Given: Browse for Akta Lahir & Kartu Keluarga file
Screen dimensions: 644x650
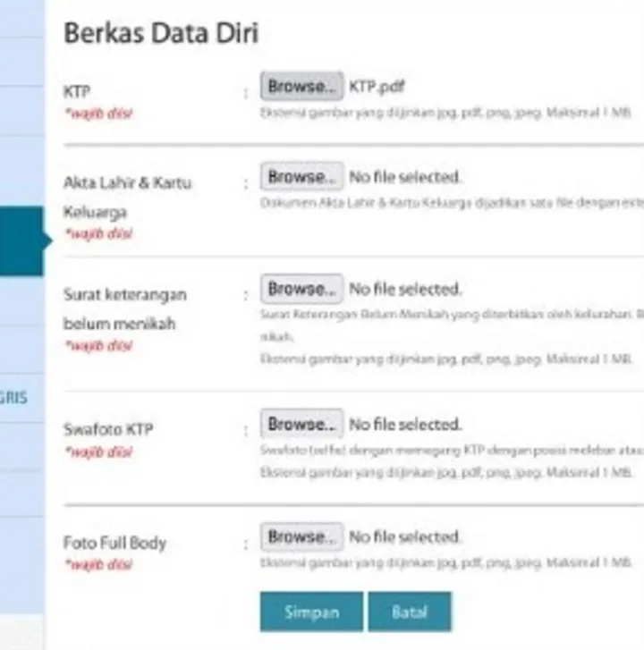Looking at the screenshot, I should (301, 177).
